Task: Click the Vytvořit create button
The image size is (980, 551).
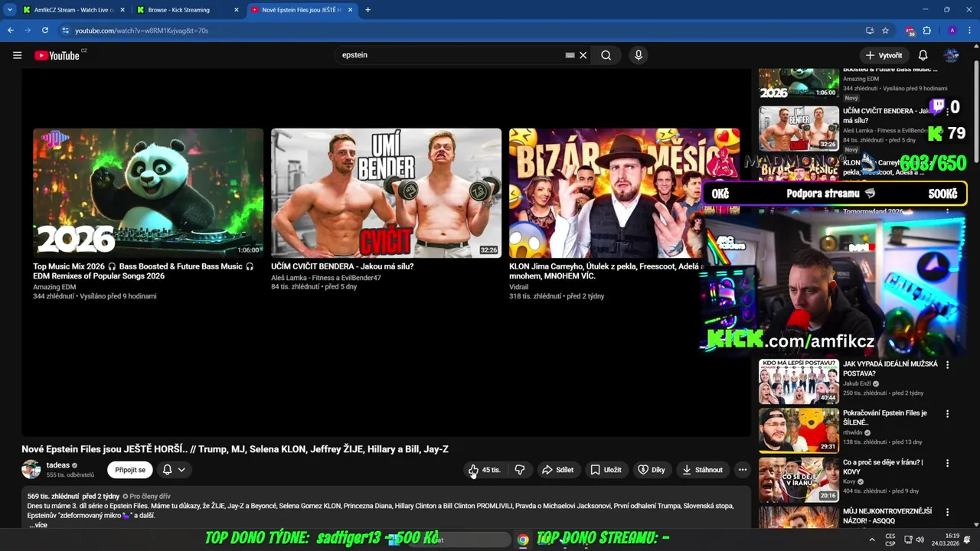Action: click(x=884, y=55)
